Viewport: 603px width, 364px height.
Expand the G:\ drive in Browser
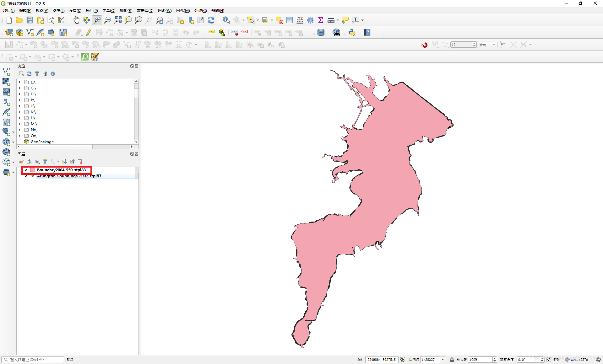[x=20, y=88]
